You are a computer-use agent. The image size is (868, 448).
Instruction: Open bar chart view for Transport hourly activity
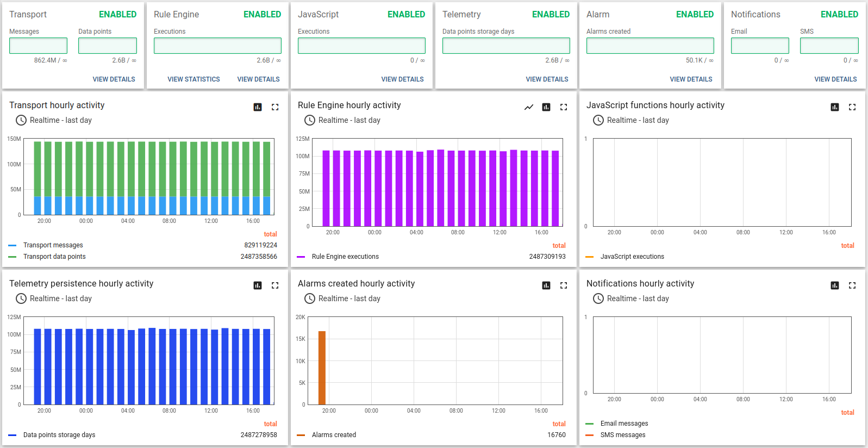258,107
